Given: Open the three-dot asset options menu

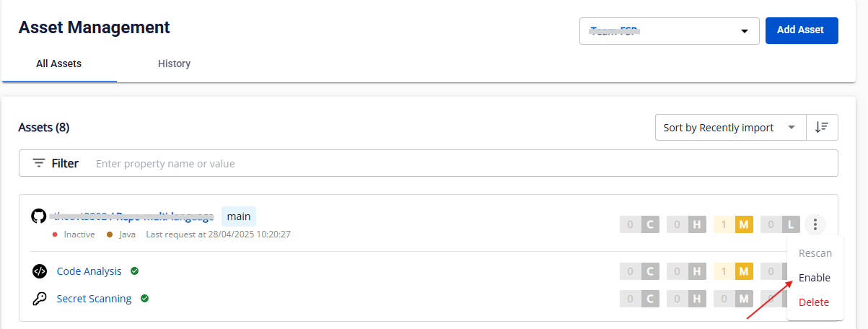Looking at the screenshot, I should point(815,224).
